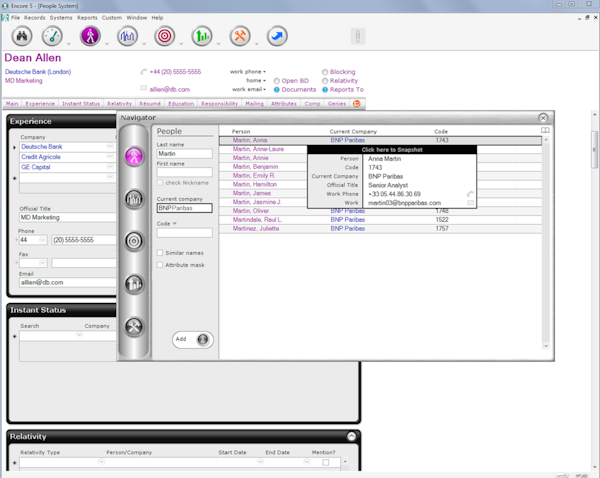Expand the Code dropdown arrow in Navigator

point(174,224)
